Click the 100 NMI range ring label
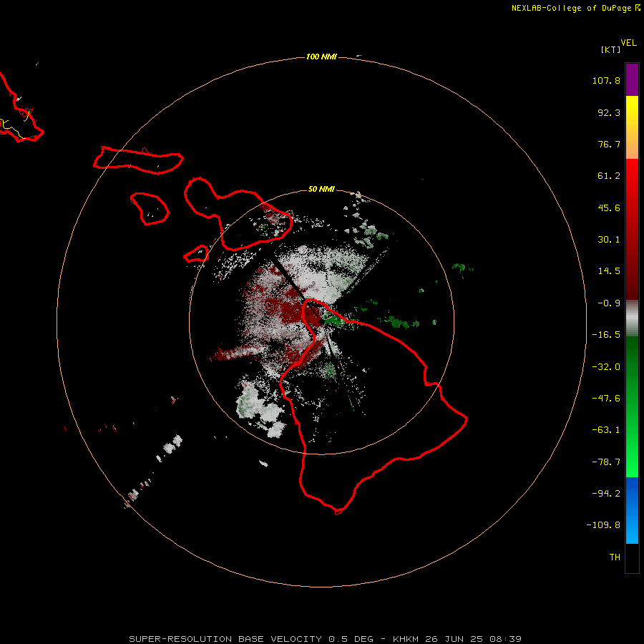 pyautogui.click(x=321, y=57)
